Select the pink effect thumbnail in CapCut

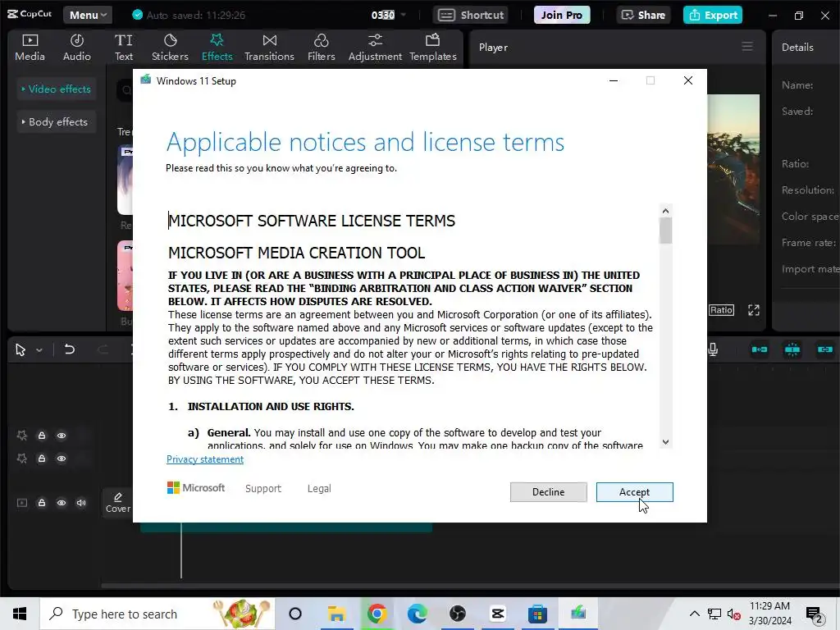pos(125,276)
